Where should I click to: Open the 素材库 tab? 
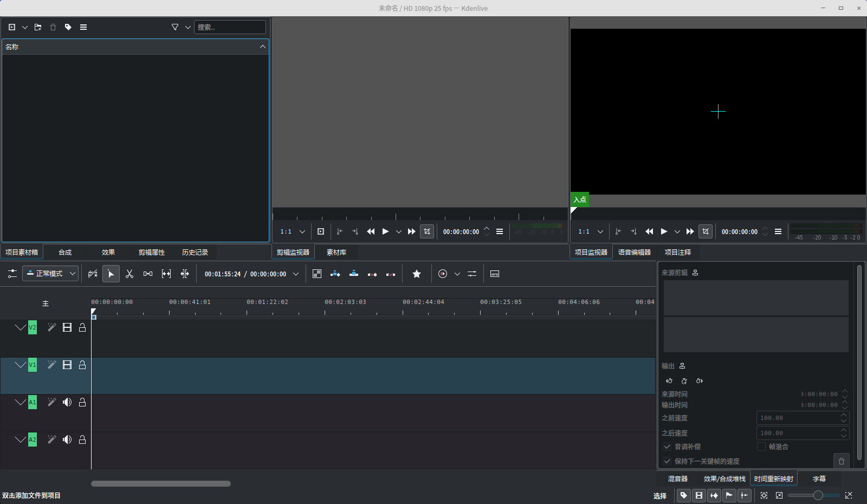click(x=336, y=252)
